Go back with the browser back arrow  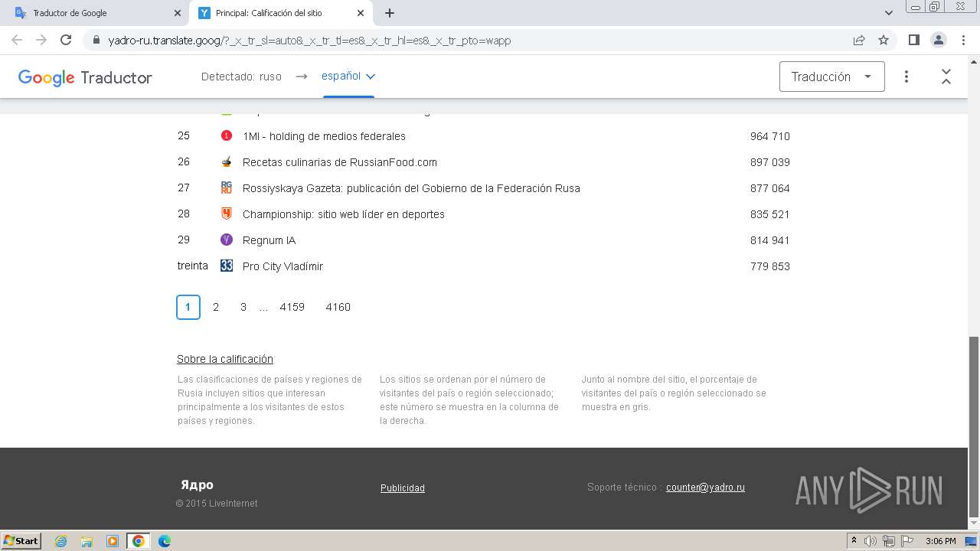pyautogui.click(x=17, y=40)
